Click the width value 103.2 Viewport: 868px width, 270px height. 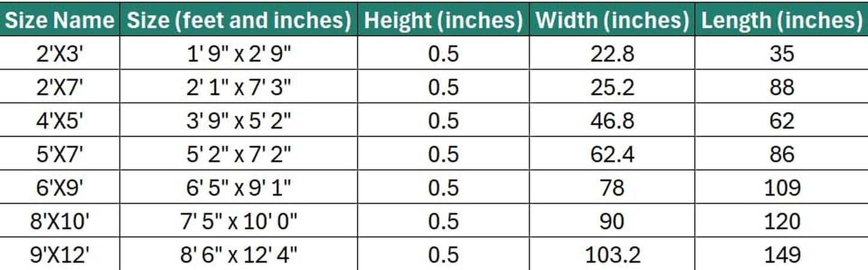pyautogui.click(x=612, y=255)
